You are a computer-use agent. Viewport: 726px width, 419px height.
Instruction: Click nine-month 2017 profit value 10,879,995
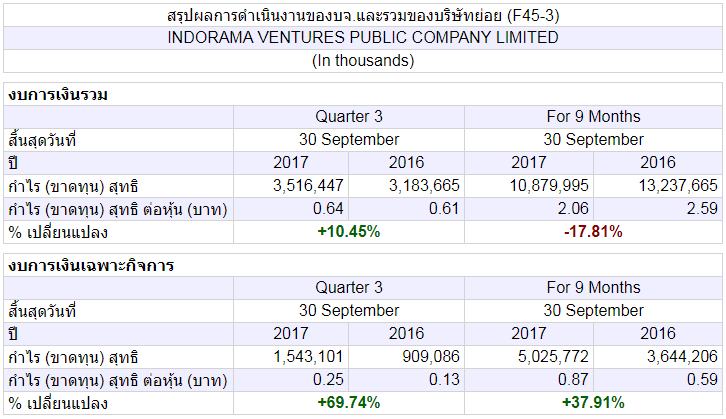pos(549,186)
